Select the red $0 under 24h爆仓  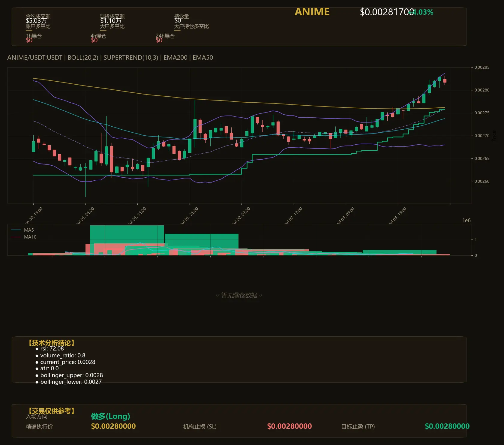click(159, 40)
